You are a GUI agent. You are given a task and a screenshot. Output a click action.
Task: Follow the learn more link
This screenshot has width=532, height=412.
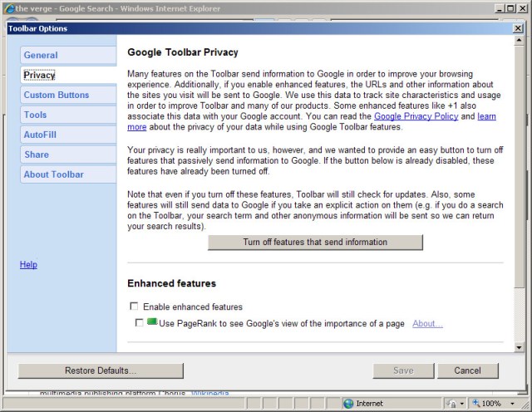tap(486, 116)
